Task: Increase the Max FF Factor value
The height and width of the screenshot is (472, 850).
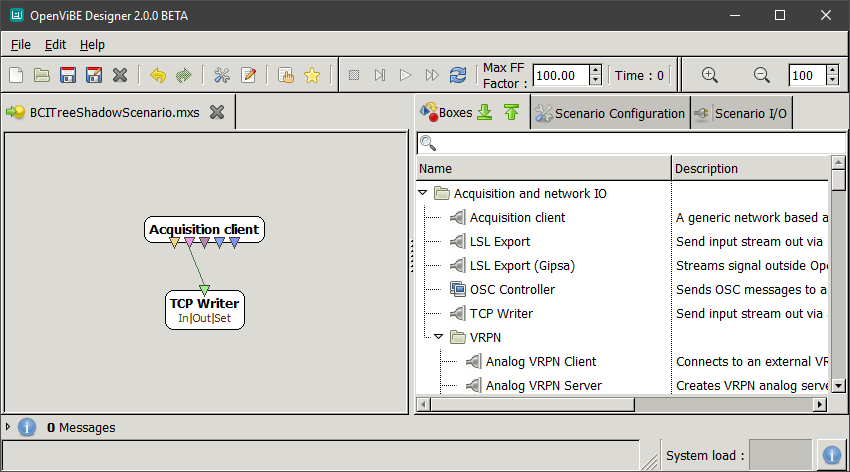Action: tap(595, 70)
